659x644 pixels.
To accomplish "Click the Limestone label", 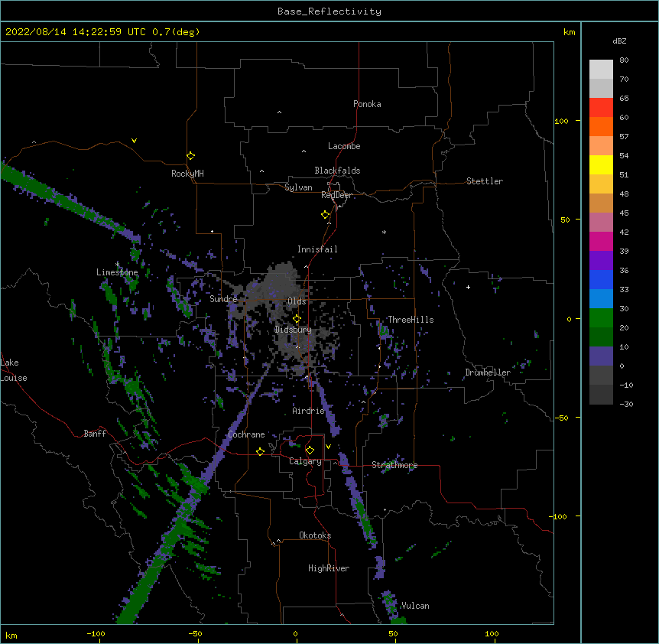I will 117,272.
